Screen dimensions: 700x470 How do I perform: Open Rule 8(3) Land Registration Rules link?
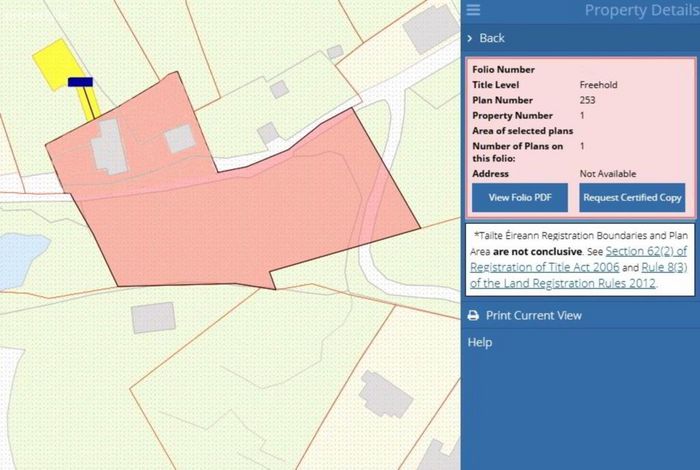tap(579, 275)
